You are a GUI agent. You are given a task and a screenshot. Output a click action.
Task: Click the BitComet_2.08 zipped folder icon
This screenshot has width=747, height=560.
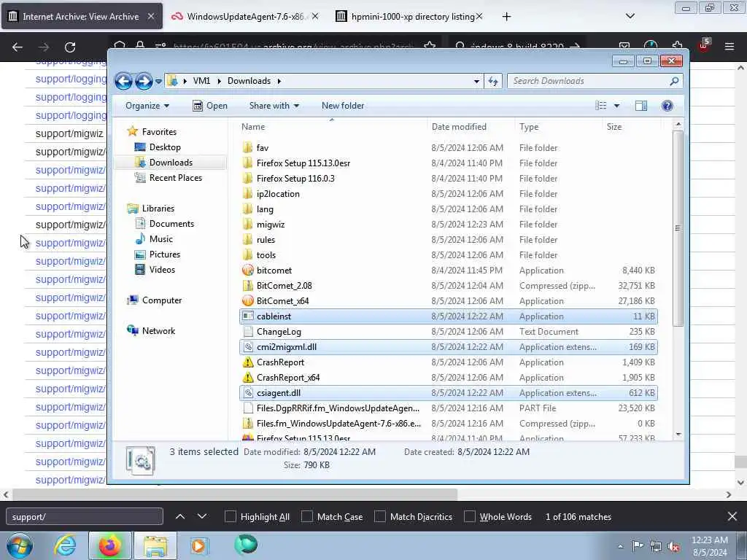(x=248, y=286)
